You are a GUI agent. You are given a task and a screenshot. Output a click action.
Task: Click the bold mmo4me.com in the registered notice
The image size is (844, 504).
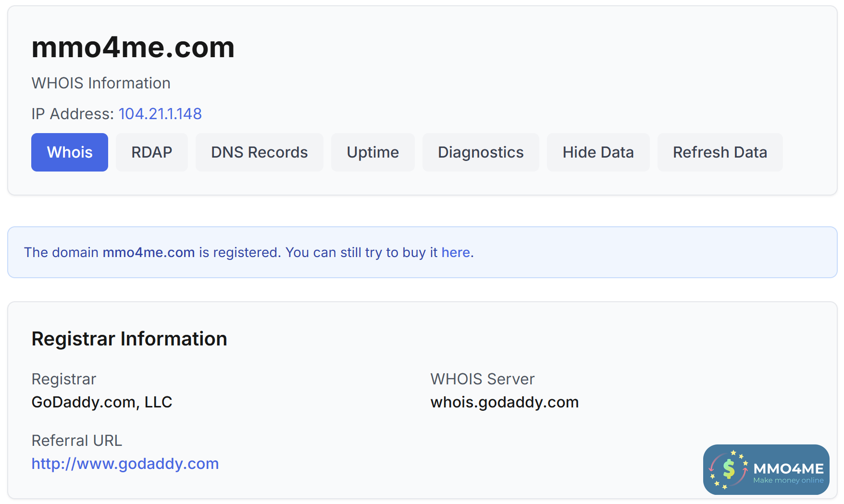click(149, 252)
